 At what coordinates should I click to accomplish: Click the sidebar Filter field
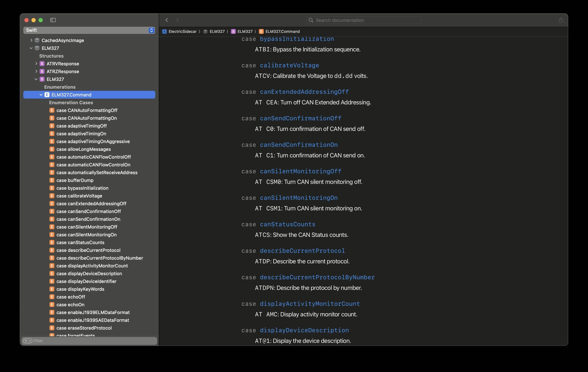(x=89, y=341)
